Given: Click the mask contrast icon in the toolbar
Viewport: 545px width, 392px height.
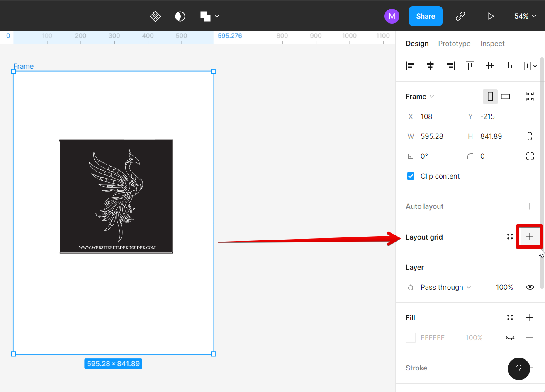Looking at the screenshot, I should (x=180, y=16).
